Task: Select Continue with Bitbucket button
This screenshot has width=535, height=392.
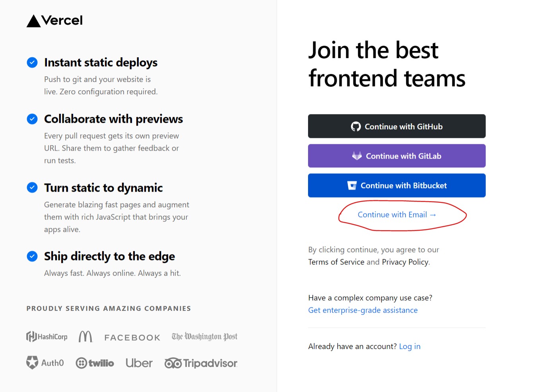Action: click(x=397, y=186)
